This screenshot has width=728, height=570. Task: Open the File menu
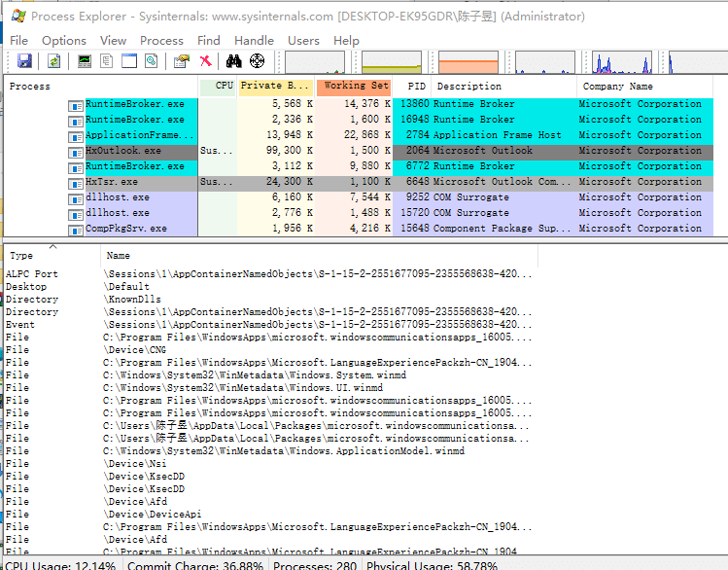[19, 41]
